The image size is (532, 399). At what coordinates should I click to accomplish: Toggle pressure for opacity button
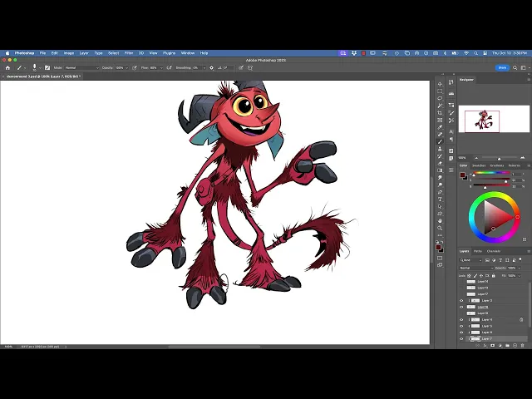135,68
